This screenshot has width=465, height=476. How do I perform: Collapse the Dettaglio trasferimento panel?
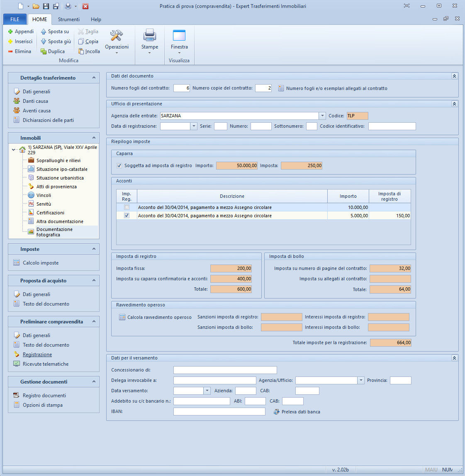tap(94, 78)
